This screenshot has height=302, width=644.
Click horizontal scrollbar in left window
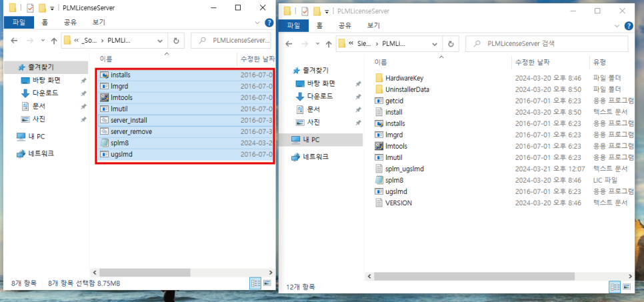pyautogui.click(x=144, y=273)
